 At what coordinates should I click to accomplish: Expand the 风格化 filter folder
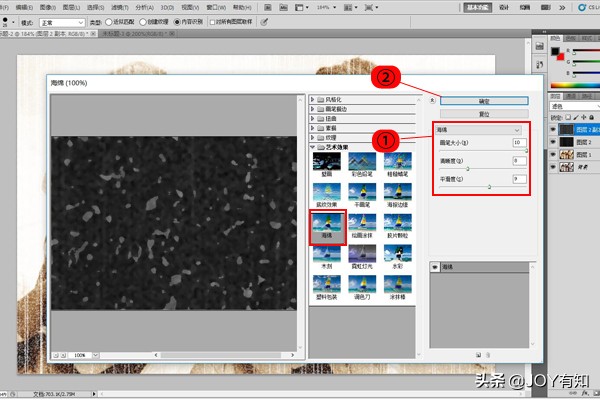coord(313,100)
